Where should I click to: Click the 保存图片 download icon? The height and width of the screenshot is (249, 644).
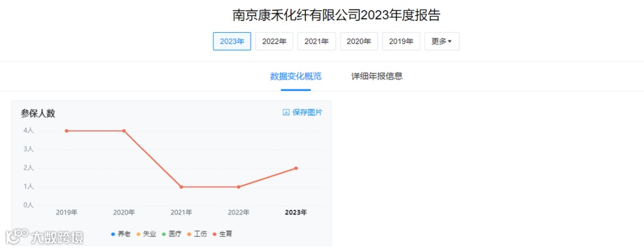click(286, 113)
